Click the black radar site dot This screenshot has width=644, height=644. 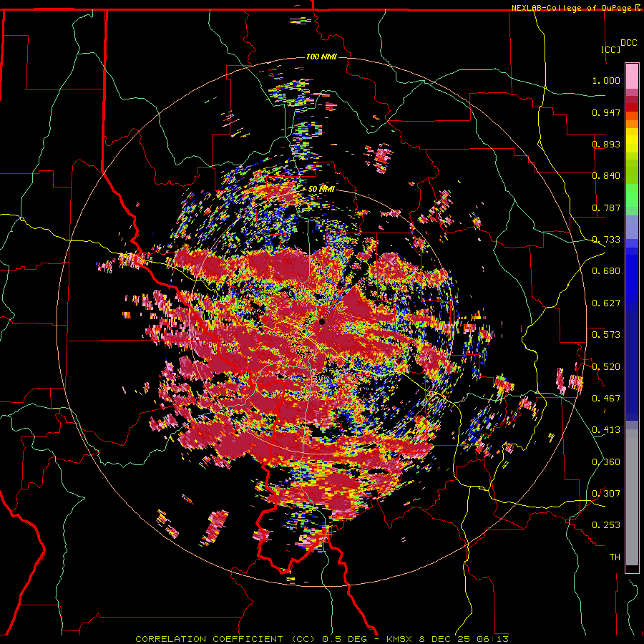[322, 321]
